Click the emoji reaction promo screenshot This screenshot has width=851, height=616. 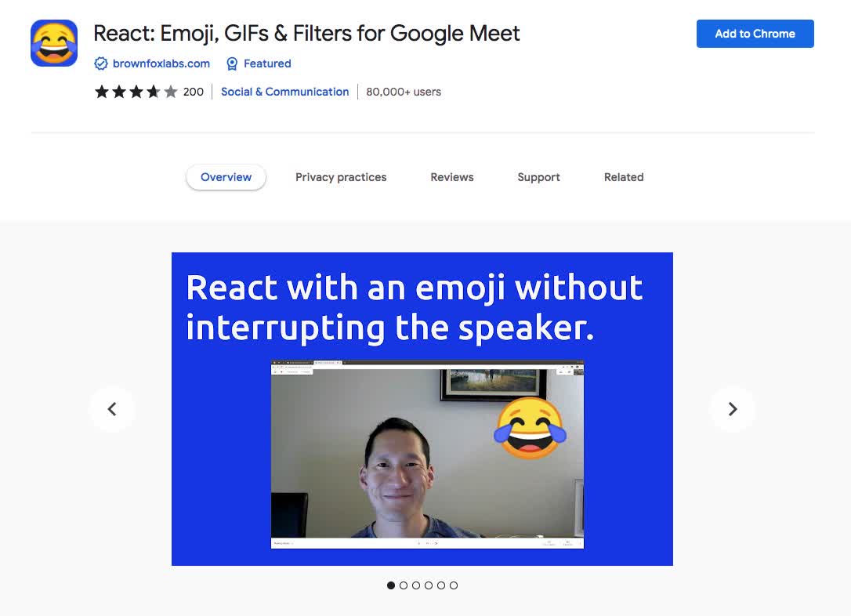click(x=426, y=454)
